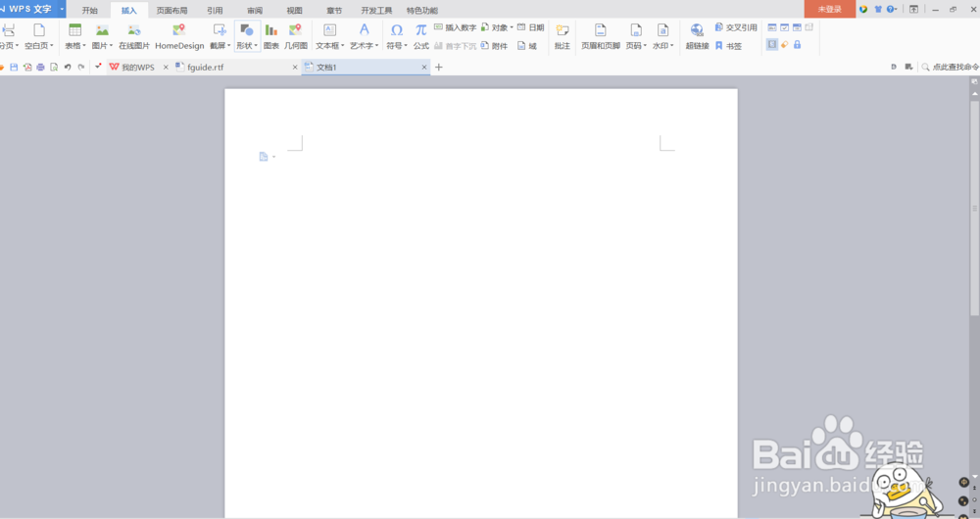
Task: Insert checkbox form field icon
Action: [784, 27]
